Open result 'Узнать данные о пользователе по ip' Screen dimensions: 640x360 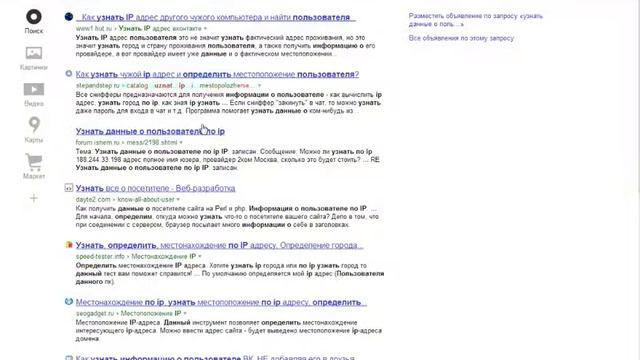click(x=150, y=131)
